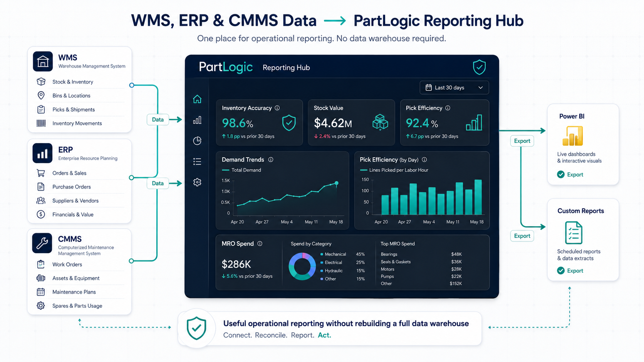Click the Lines Picked per Labor Hour legend
This screenshot has width=644, height=362.
click(x=394, y=170)
